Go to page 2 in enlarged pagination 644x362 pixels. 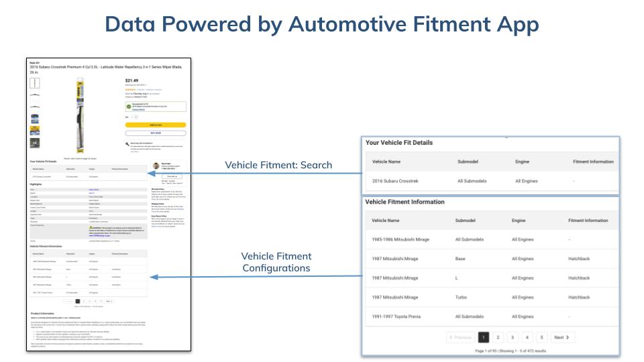point(497,337)
